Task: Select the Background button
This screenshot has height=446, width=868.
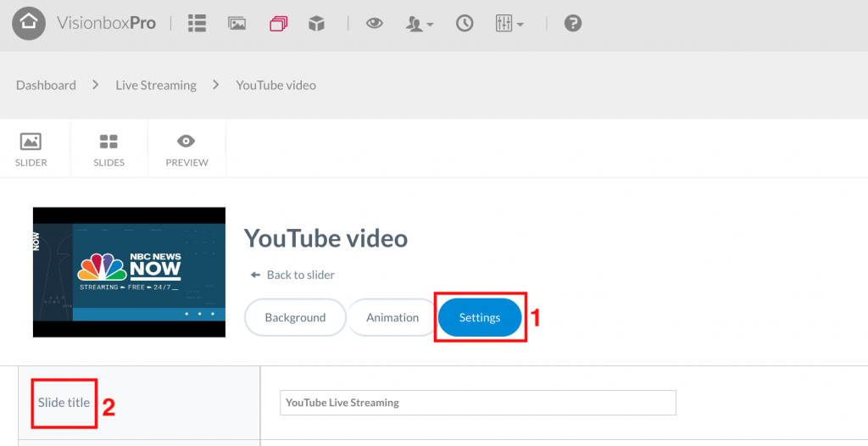Action: click(295, 317)
